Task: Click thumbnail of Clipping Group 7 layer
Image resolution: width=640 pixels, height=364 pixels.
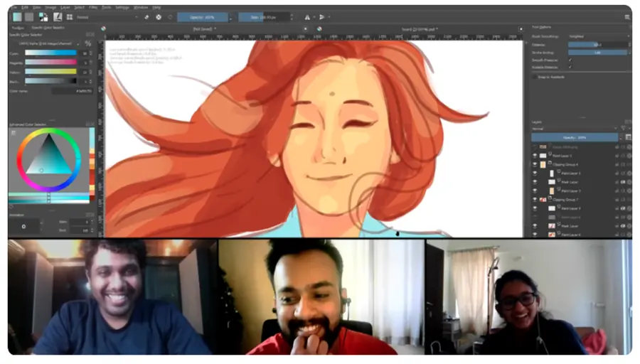Action: (x=543, y=200)
